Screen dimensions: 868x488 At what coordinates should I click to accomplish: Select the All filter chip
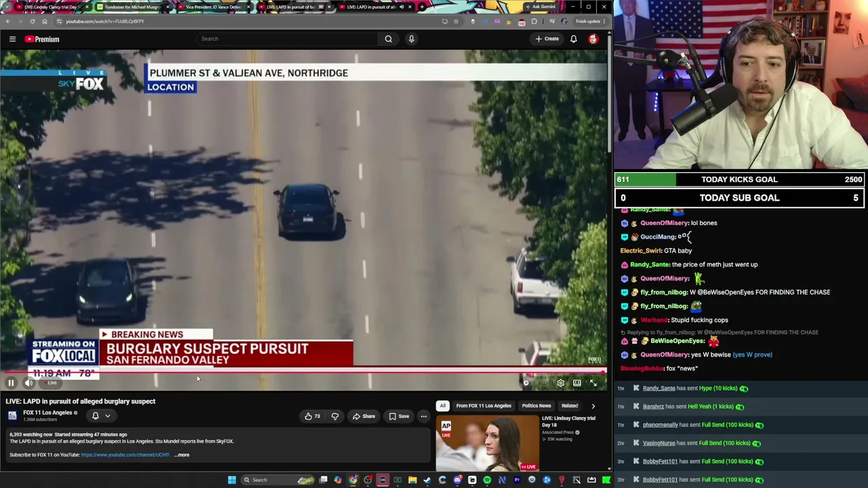click(443, 406)
